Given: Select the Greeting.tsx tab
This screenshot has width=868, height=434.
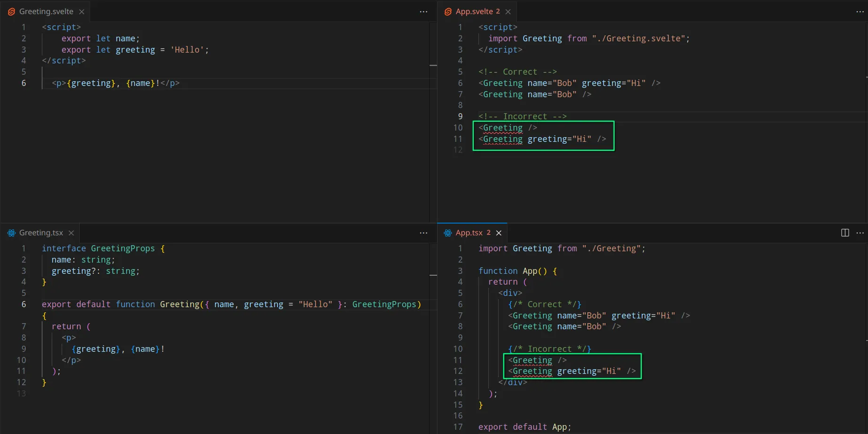Looking at the screenshot, I should point(41,233).
